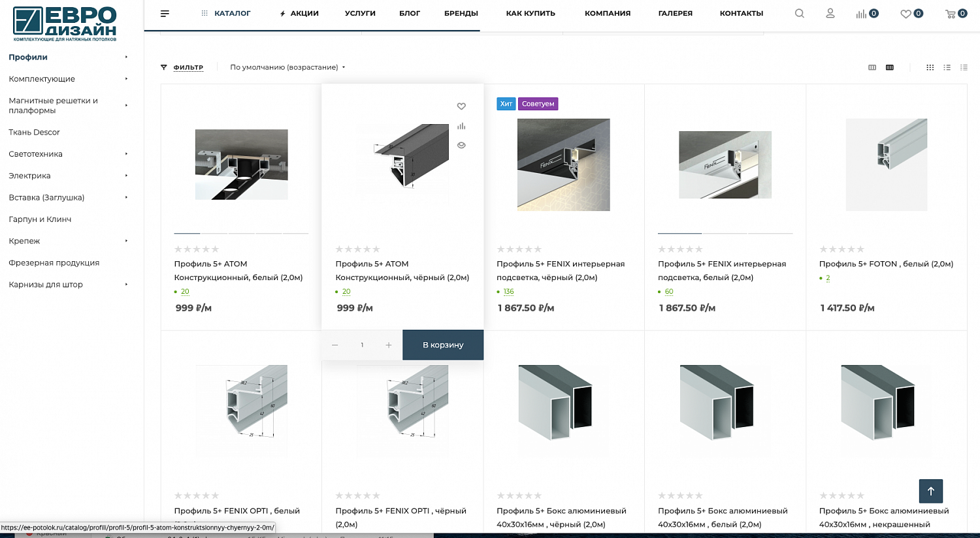Expand the Профили sidebar category
The image size is (980, 538).
tap(126, 57)
